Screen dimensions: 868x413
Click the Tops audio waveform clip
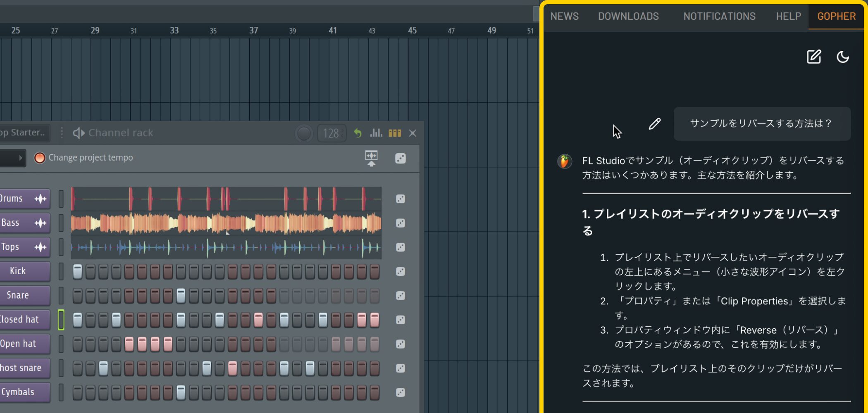tap(226, 247)
